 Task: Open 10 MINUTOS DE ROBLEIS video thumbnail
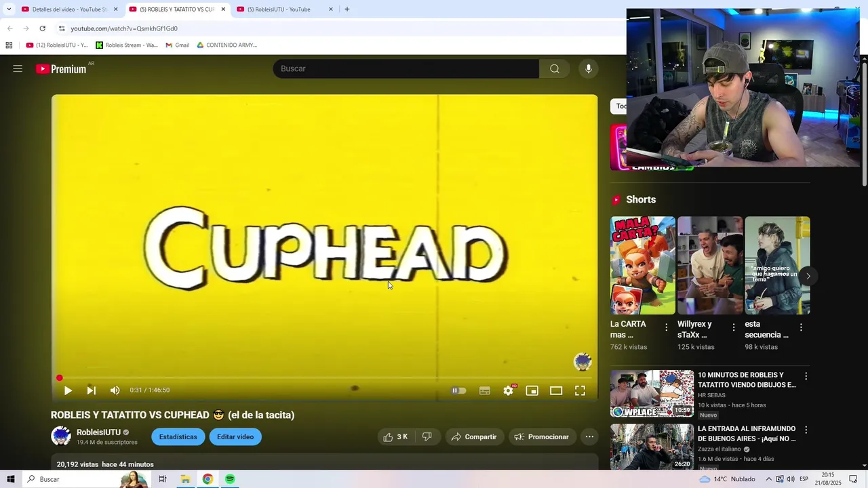652,394
